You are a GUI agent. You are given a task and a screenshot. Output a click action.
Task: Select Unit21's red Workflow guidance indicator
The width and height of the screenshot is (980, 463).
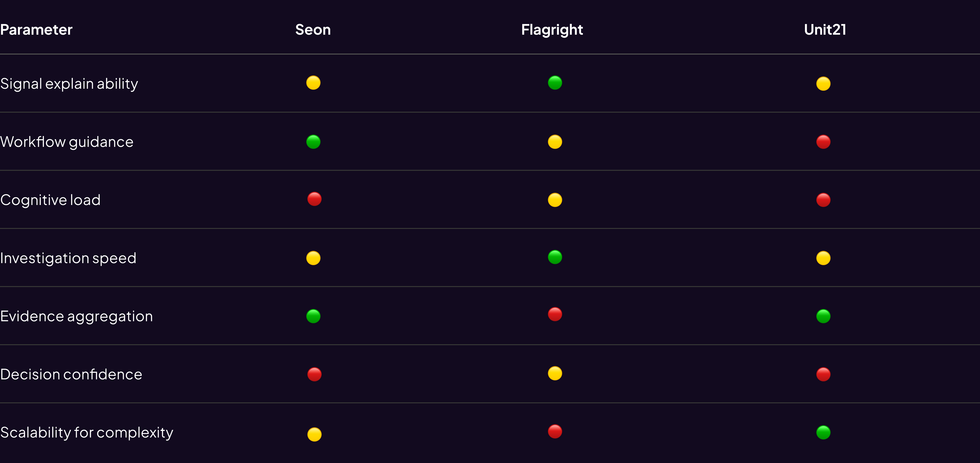coord(823,142)
